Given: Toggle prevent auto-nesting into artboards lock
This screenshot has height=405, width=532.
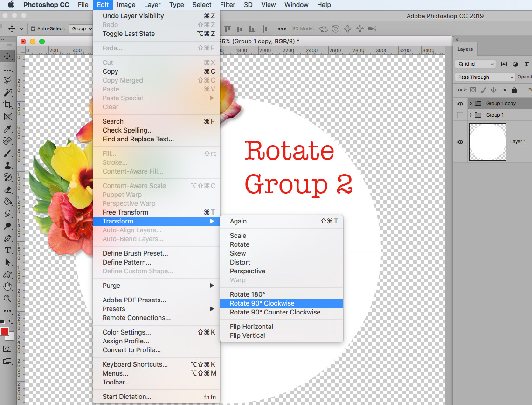Looking at the screenshot, I should pyautogui.click(x=504, y=90).
